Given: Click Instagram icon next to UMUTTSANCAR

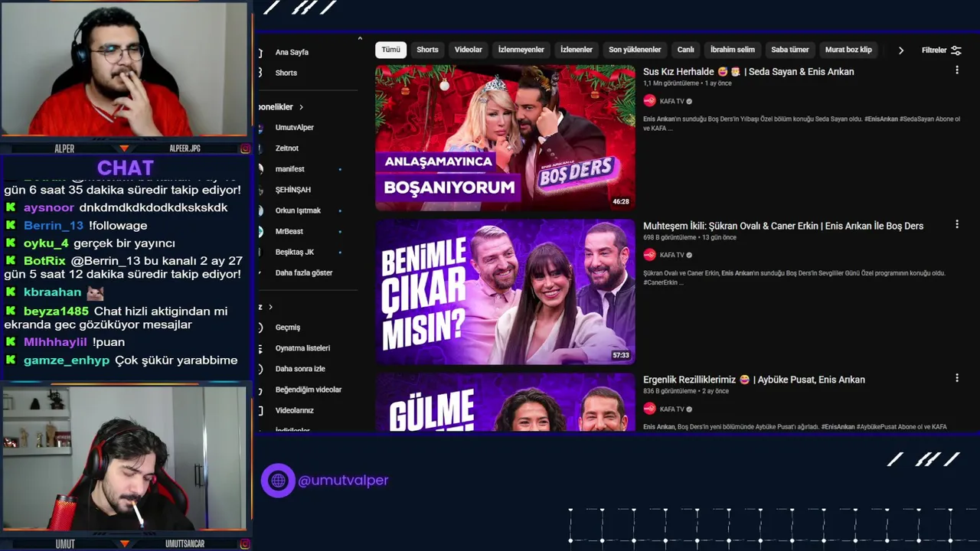Looking at the screenshot, I should pos(245,543).
